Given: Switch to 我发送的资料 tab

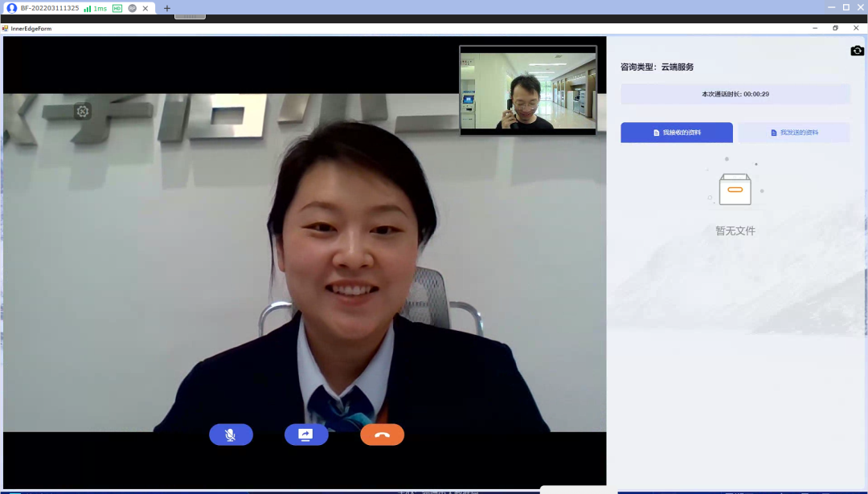Looking at the screenshot, I should point(794,133).
